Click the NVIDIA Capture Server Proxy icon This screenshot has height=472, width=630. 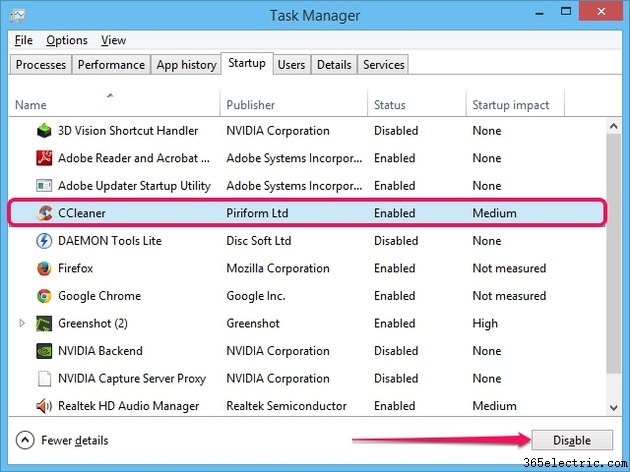44,378
